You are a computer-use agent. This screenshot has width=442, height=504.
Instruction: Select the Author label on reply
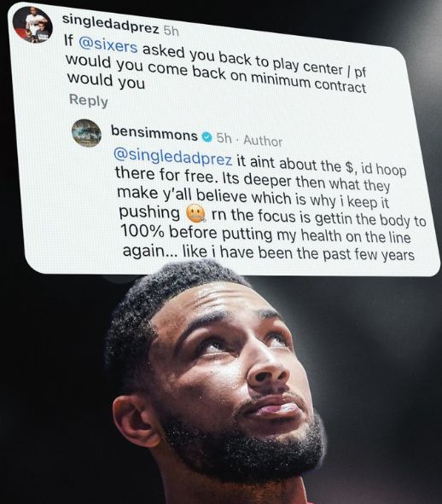coord(263,141)
